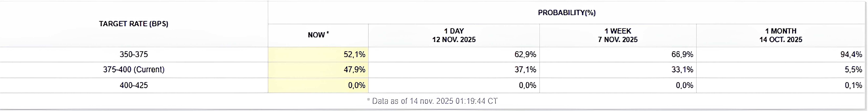Click the 1 WEEK 7 NOV. 2025 header
The image size is (868, 111).
(x=618, y=35)
